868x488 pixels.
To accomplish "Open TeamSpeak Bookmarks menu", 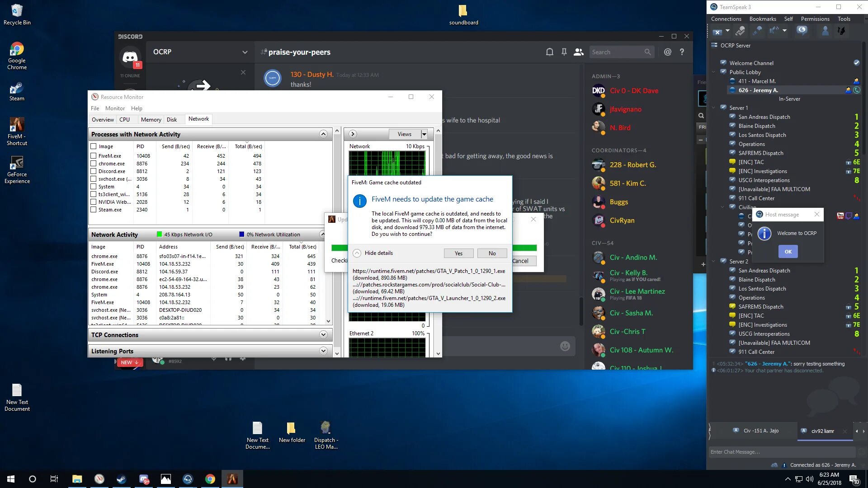I will click(762, 19).
